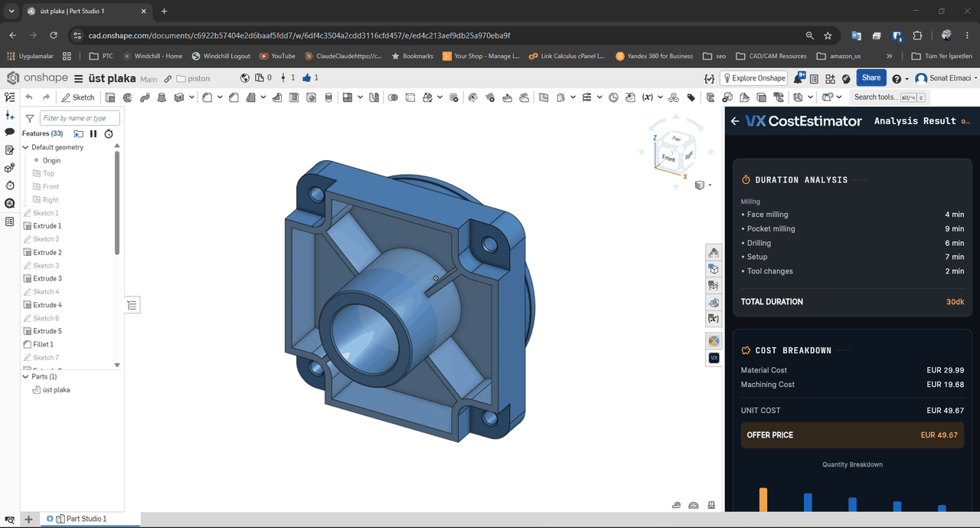Click Explore Onshape button
Screen dimensions: 980x528
[x=753, y=78]
